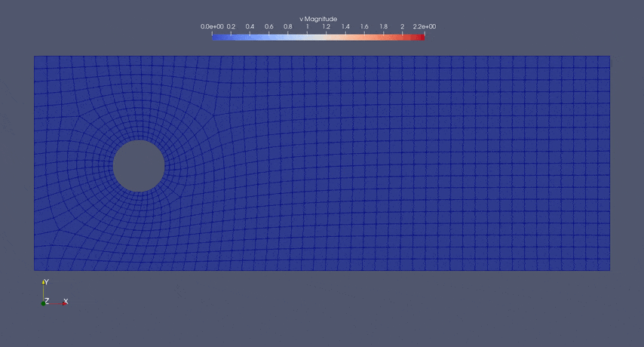Image resolution: width=644 pixels, height=347 pixels.
Task: Click the yellow Y axis arrow tip
Action: pos(44,282)
